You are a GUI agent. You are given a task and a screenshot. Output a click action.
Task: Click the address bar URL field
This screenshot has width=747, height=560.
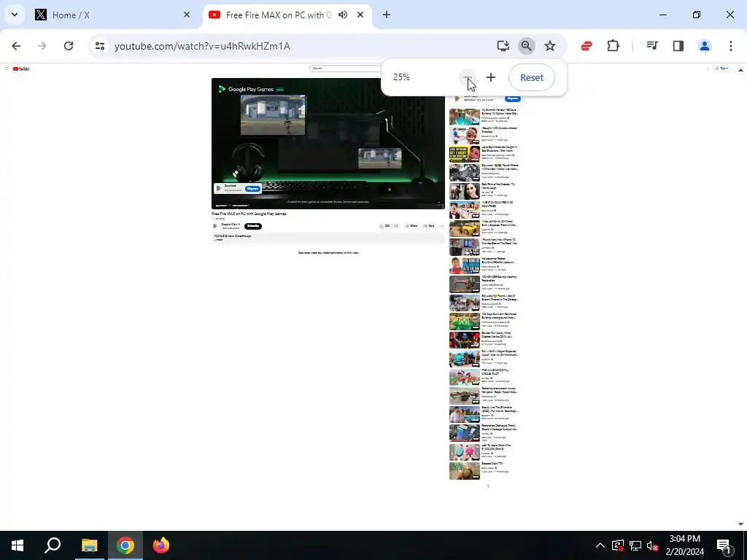[x=295, y=46]
